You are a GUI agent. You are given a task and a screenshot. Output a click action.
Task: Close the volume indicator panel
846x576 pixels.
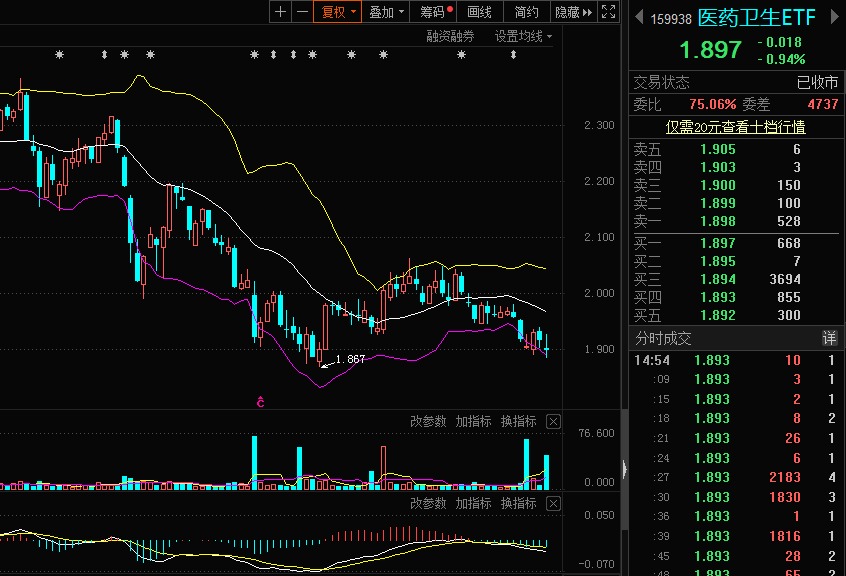(x=553, y=421)
